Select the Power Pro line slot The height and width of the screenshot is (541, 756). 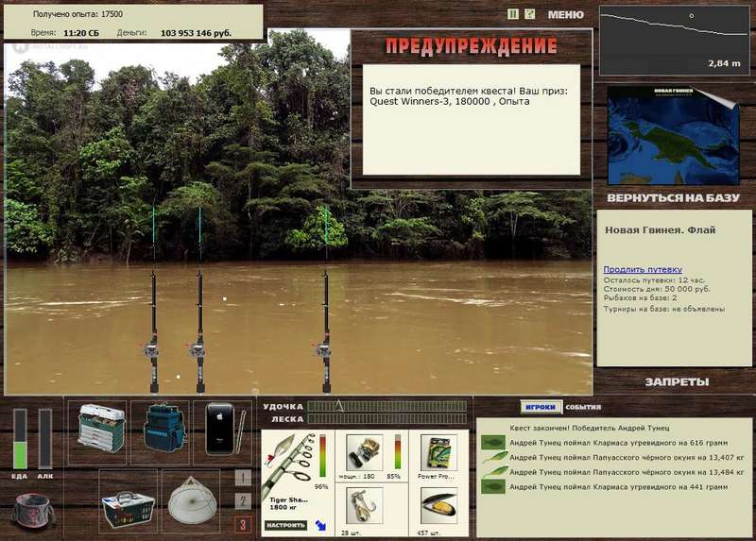438,453
